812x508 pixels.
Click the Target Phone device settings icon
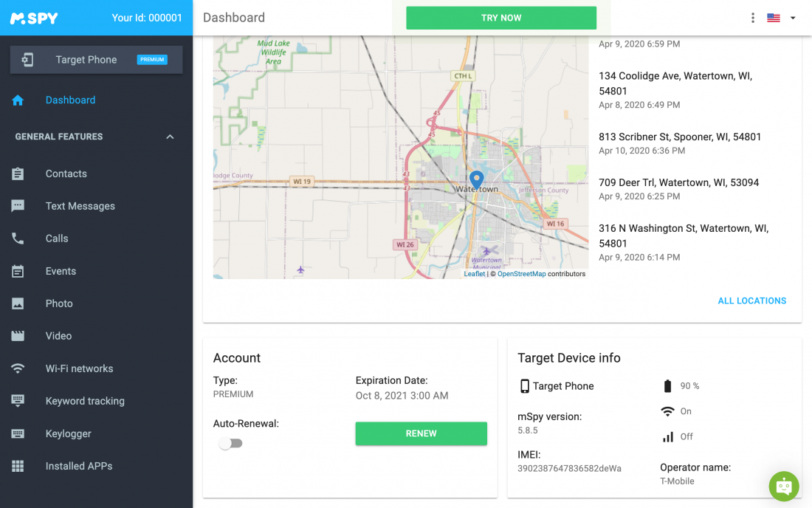[27, 60]
